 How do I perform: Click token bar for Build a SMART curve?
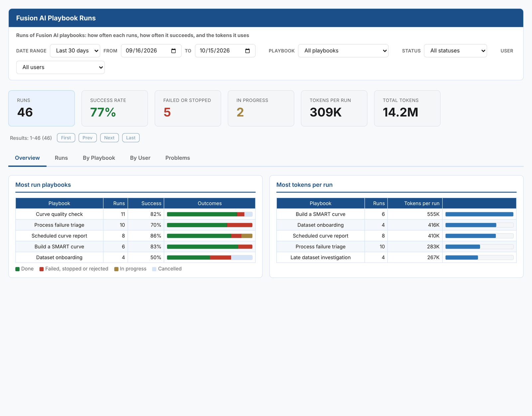tap(479, 214)
